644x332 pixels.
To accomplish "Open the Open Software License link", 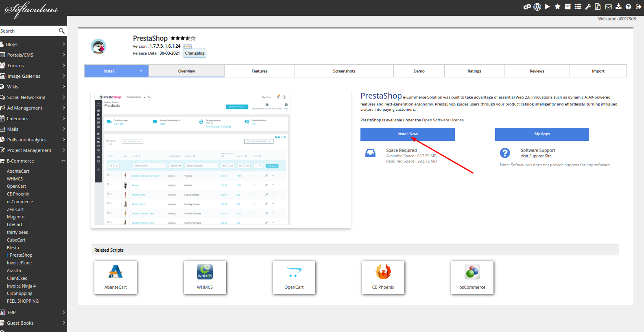I will (443, 120).
